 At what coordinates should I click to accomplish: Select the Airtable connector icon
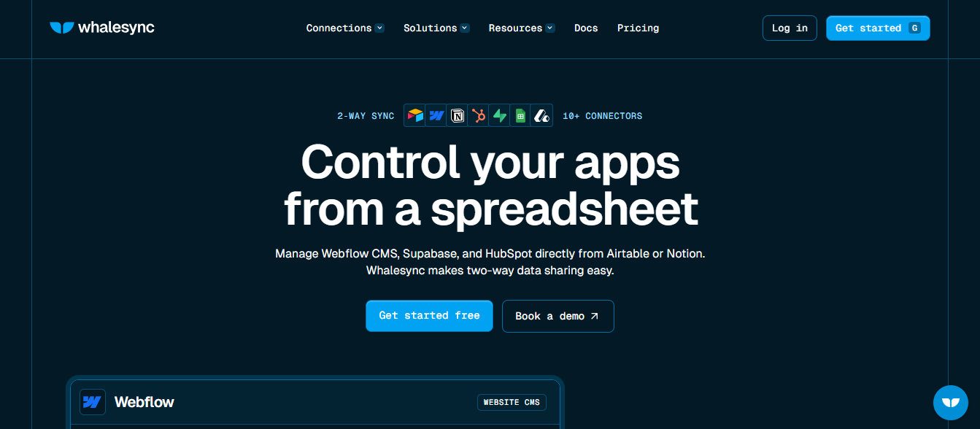(x=415, y=115)
